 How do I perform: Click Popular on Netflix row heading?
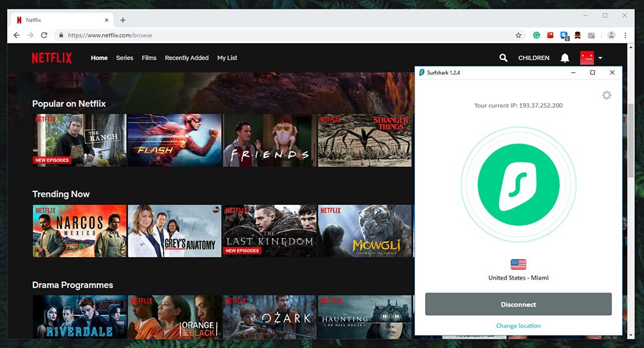pyautogui.click(x=69, y=104)
